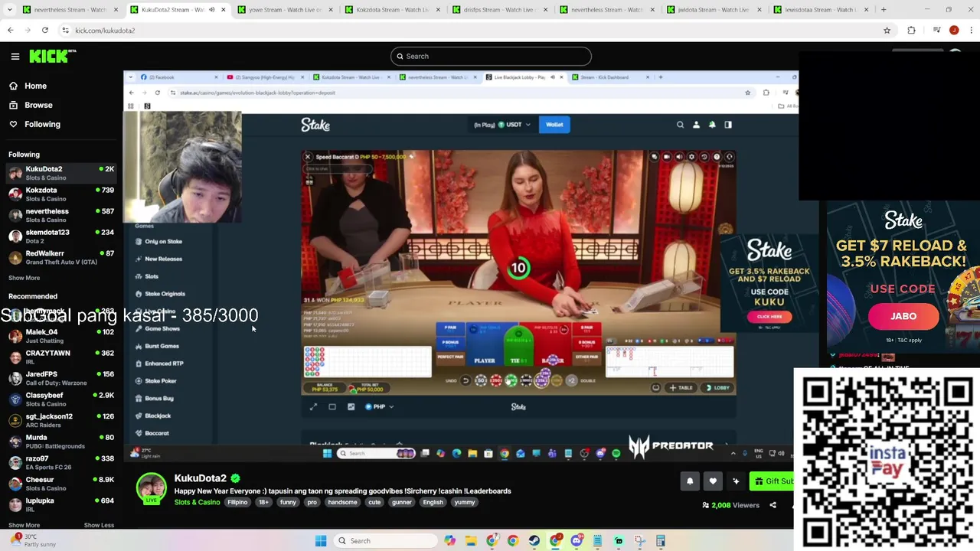The image size is (980, 551).
Task: Open Classybeef recommended channel
Action: pos(60,399)
